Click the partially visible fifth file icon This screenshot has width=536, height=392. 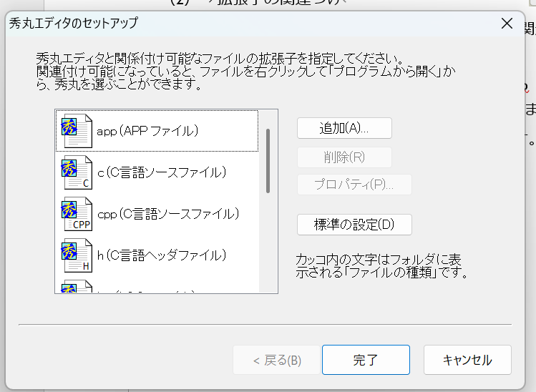(x=77, y=288)
